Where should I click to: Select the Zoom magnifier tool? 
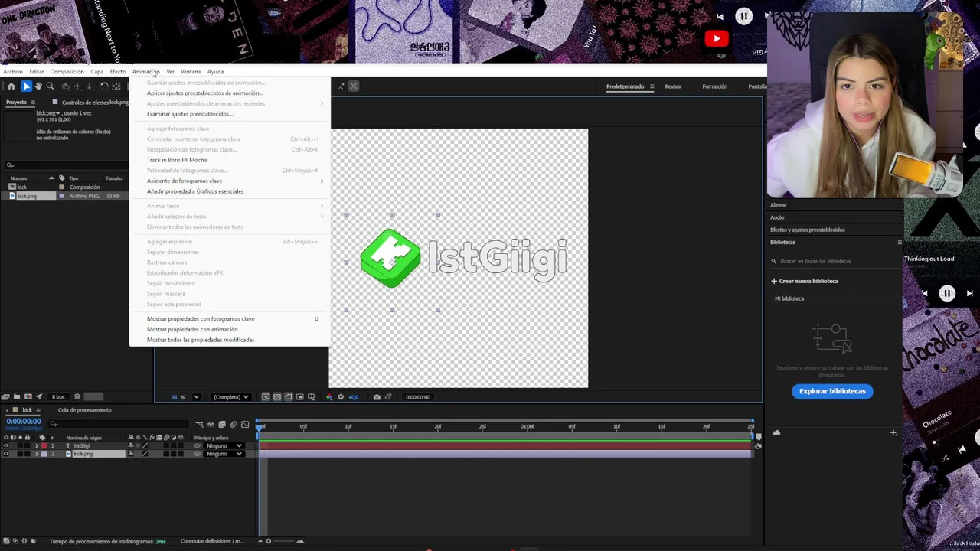click(x=51, y=86)
